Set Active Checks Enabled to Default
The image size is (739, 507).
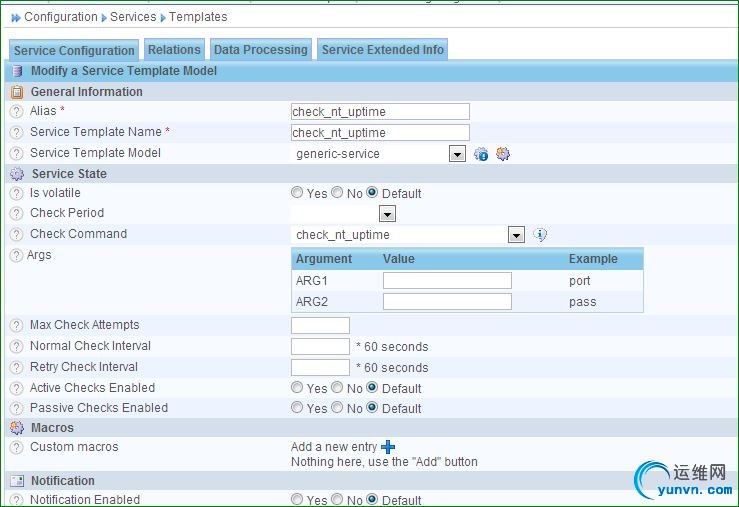pyautogui.click(x=372, y=387)
